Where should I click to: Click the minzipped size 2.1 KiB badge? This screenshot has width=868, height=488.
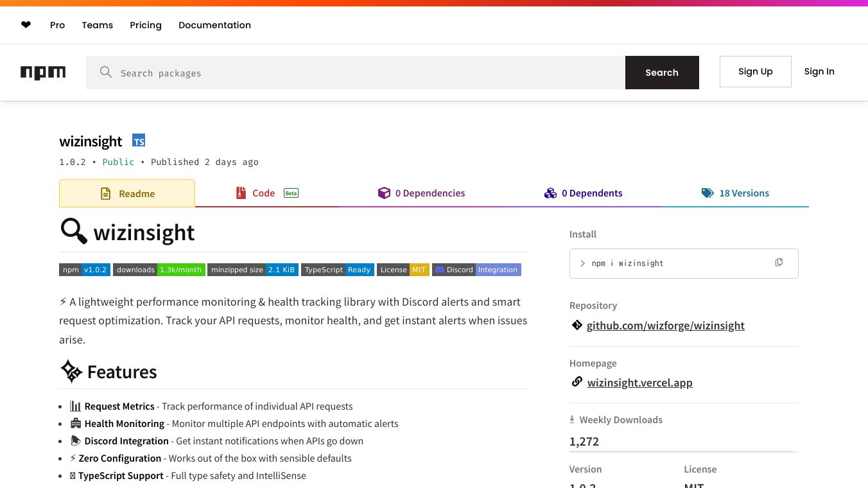pos(253,270)
